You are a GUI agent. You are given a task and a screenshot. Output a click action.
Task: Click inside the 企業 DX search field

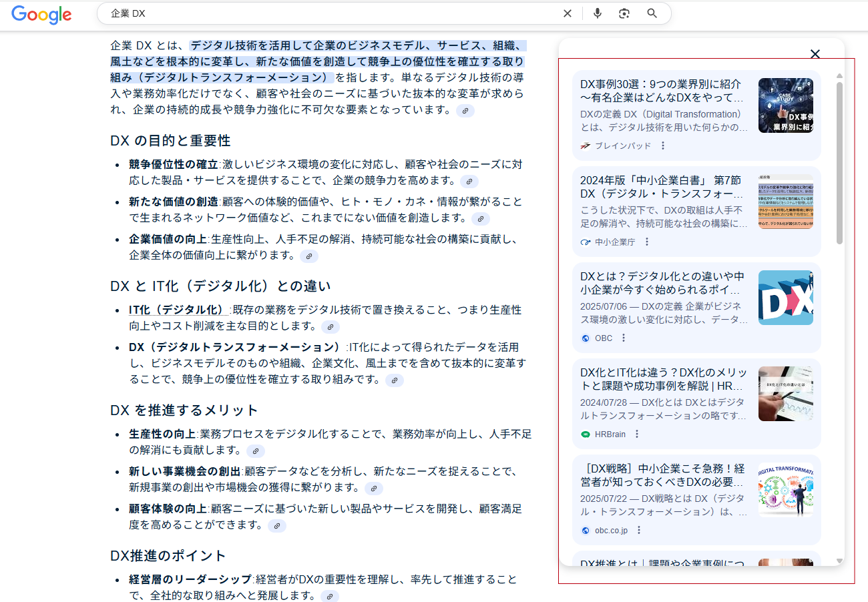pyautogui.click(x=327, y=13)
